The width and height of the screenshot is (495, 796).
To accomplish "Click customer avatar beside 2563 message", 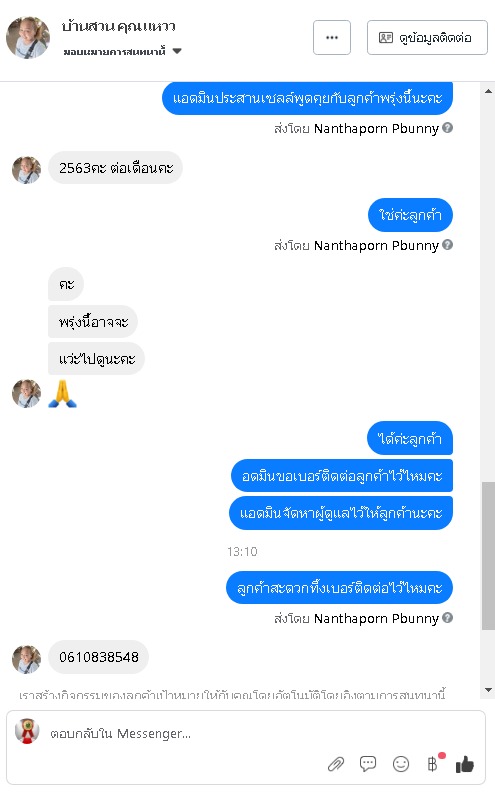I will pos(26,170).
